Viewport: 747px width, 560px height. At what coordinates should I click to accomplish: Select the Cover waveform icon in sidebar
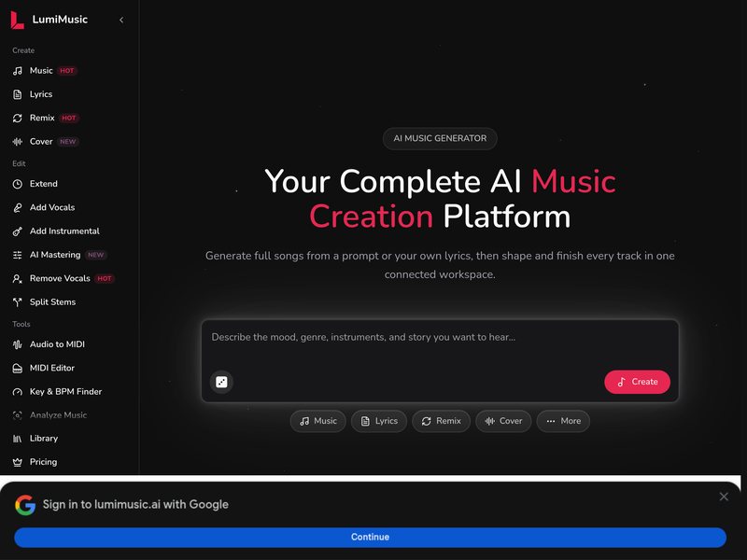tap(18, 142)
